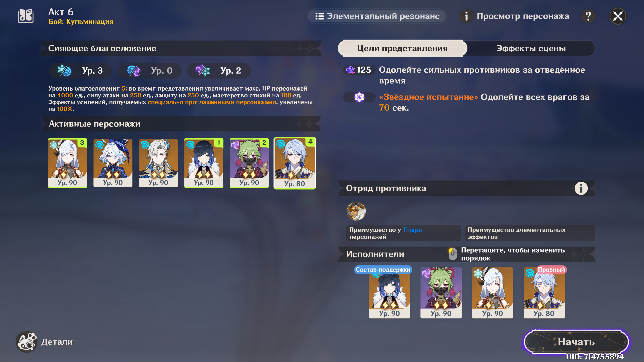Deselect Shenhe card numbered 3
Viewport: 644px width, 362px height.
point(67,163)
